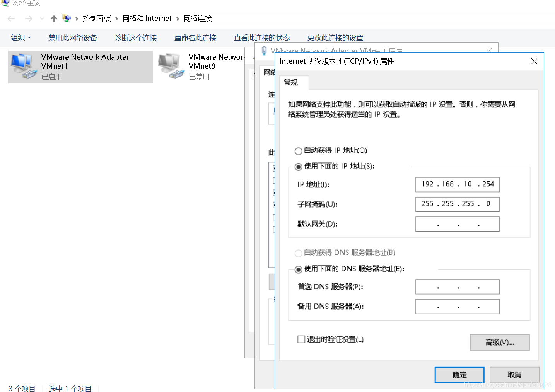
Task: Select 使用下面的 DNS 服务器地址 radio button
Action: 298,269
